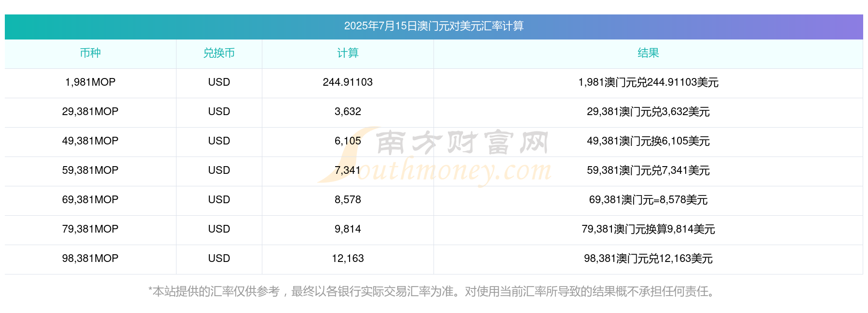This screenshot has height=313, width=868.
Task: Click USD in the 59,381MOP row
Action: [x=219, y=170]
